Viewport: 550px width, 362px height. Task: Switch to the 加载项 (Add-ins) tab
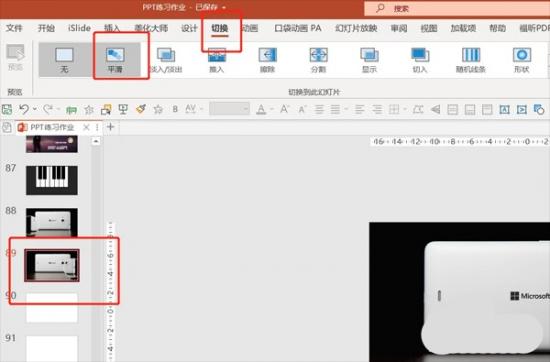click(463, 28)
